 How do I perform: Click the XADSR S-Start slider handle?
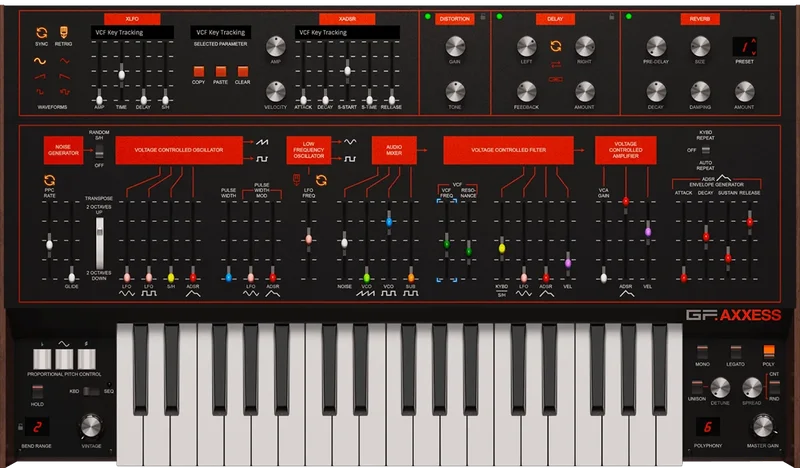coord(347,70)
